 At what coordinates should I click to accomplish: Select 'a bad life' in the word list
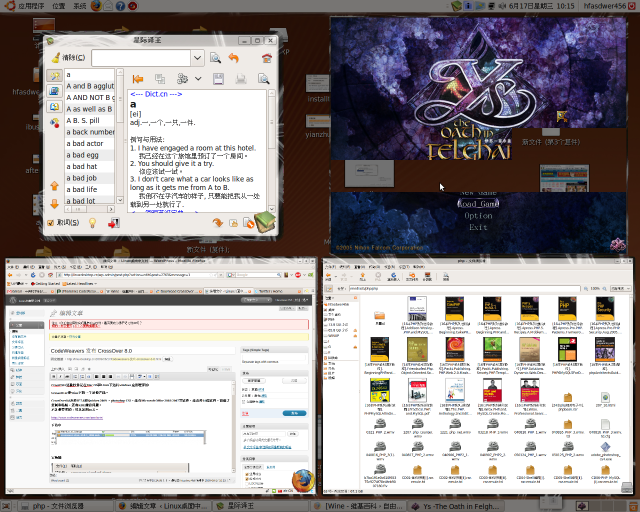89,189
